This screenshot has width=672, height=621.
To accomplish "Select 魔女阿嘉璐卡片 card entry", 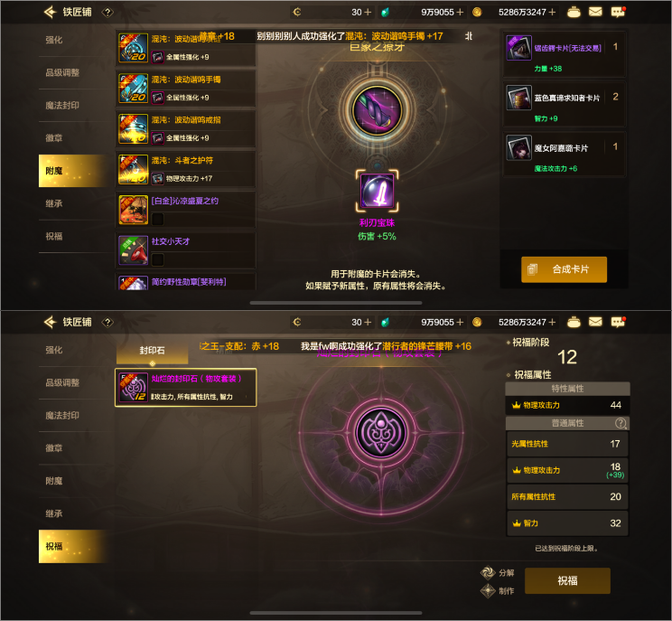I will click(x=565, y=155).
